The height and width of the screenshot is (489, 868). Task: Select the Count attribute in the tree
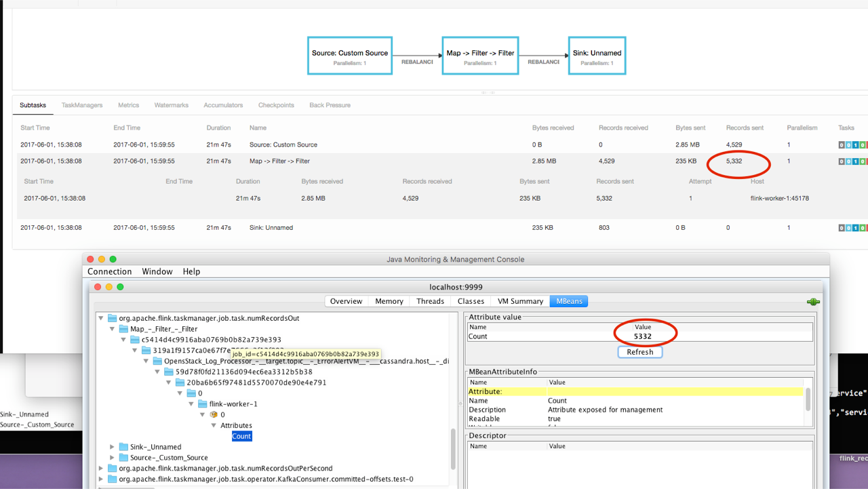coord(241,436)
